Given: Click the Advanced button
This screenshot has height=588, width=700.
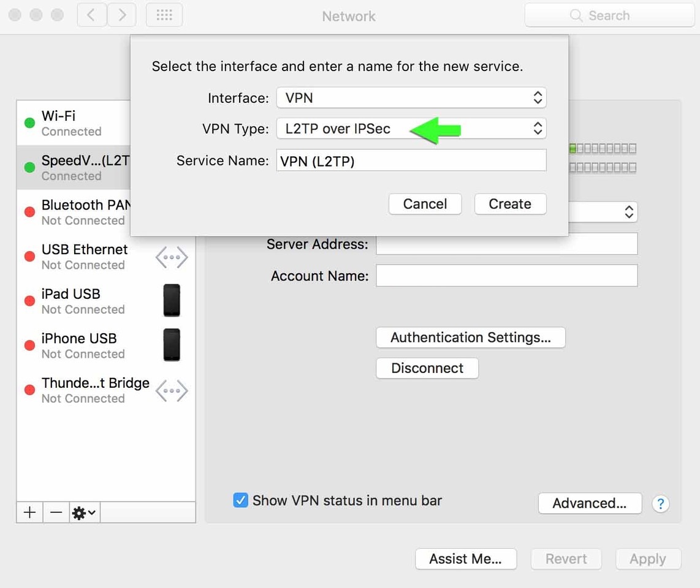Looking at the screenshot, I should point(589,503).
